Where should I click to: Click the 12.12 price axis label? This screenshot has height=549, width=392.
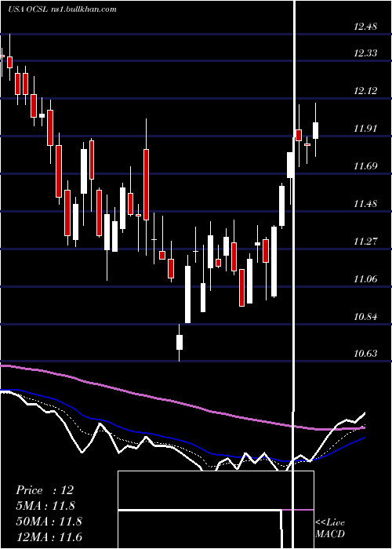point(365,91)
